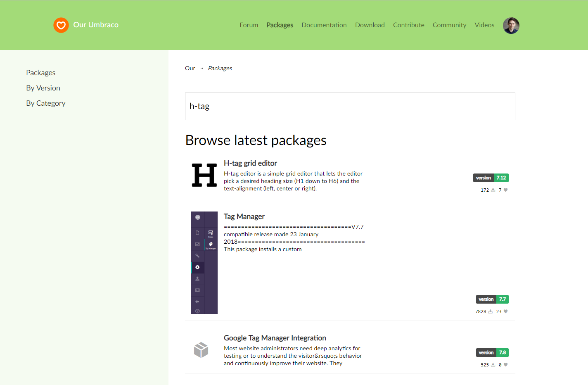588x385 pixels.
Task: Select Community in the top navigation
Action: [x=449, y=25]
